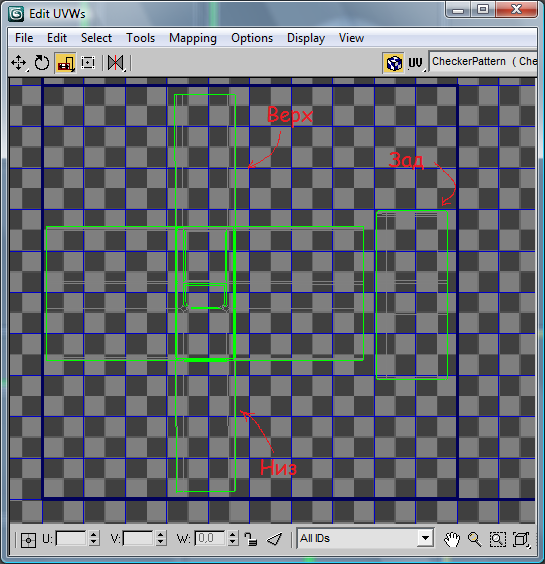The width and height of the screenshot is (545, 564).
Task: Select the Scale tool icon
Action: point(65,63)
